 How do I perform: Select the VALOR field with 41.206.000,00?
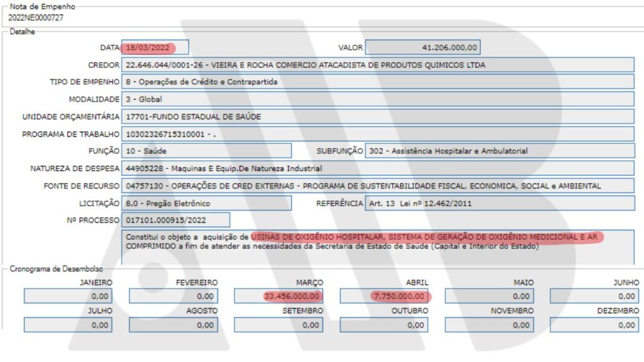pyautogui.click(x=423, y=47)
